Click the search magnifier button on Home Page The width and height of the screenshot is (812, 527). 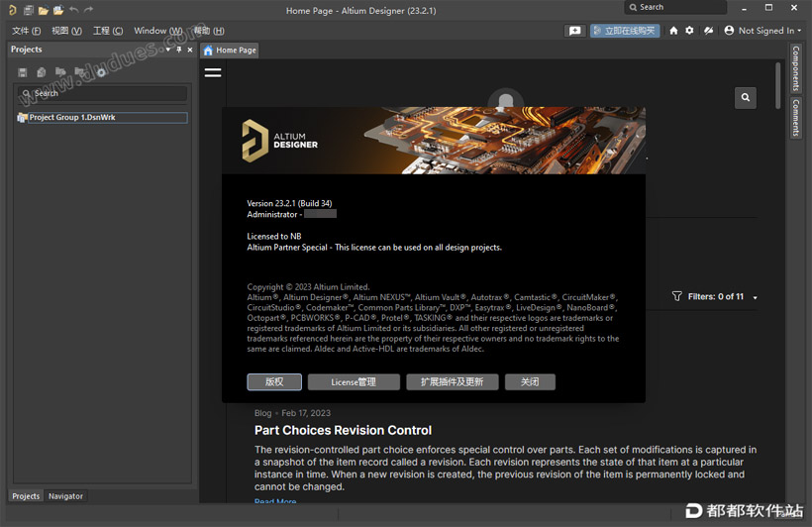pos(746,97)
